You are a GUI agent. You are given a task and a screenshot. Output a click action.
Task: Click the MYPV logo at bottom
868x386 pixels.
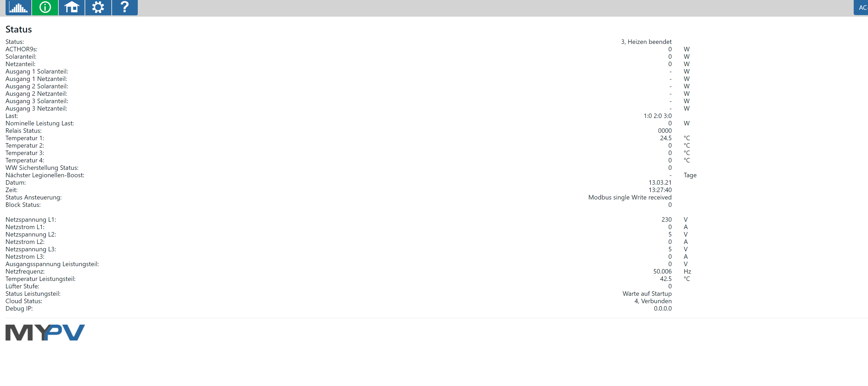(x=45, y=333)
